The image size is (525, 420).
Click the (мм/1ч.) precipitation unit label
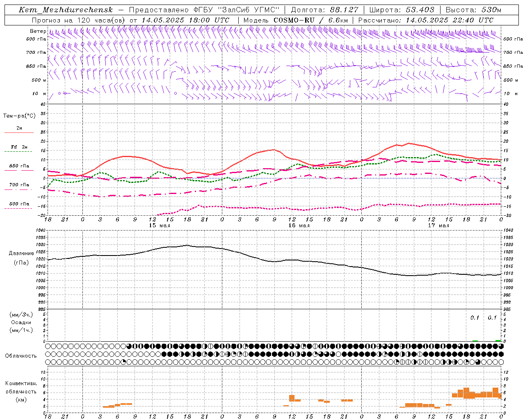click(x=21, y=330)
